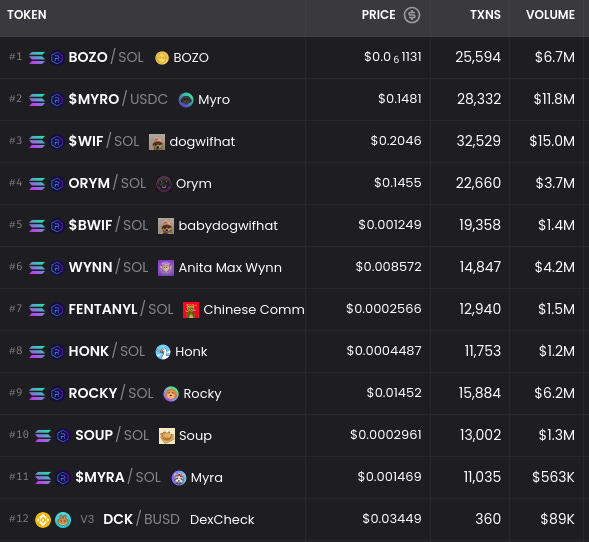This screenshot has width=589, height=542.
Task: Sort by the VOLUME column header
Action: 550,15
